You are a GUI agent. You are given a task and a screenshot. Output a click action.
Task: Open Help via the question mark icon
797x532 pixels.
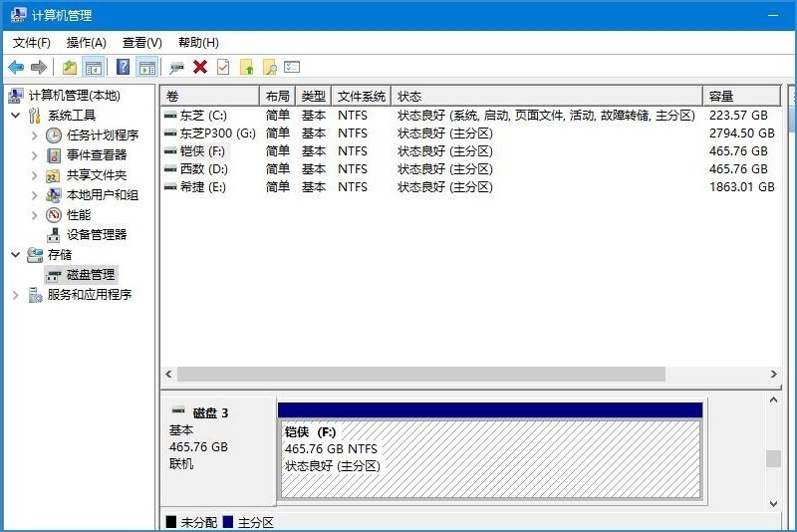click(123, 67)
